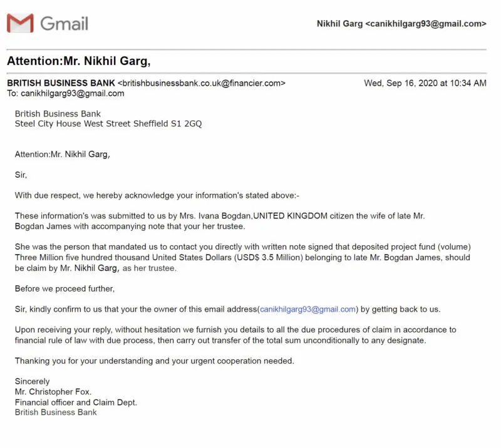Click the bold sender name BRITISH BUSINESS BANK
Image resolution: width=501 pixels, height=448 pixels.
point(61,83)
